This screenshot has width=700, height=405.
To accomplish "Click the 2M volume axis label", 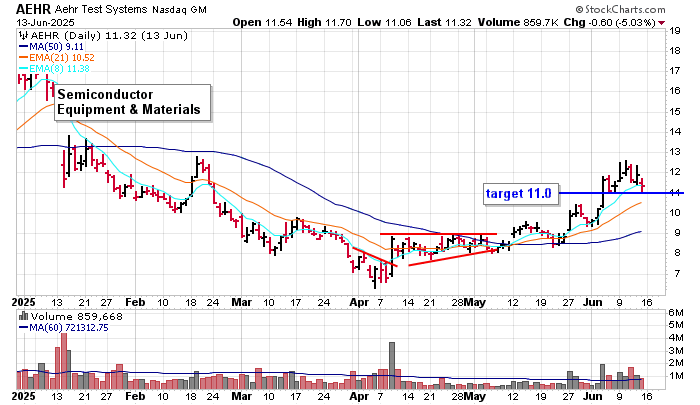I will [x=676, y=363].
